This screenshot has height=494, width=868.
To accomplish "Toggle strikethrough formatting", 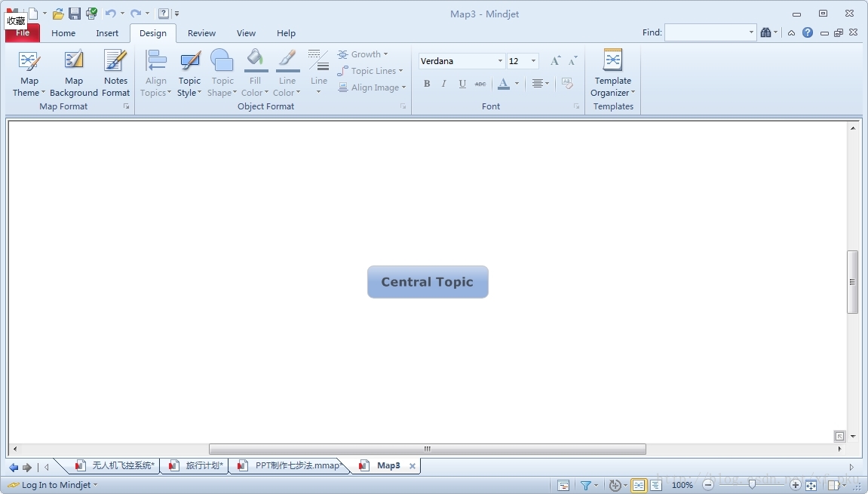I will pos(480,84).
